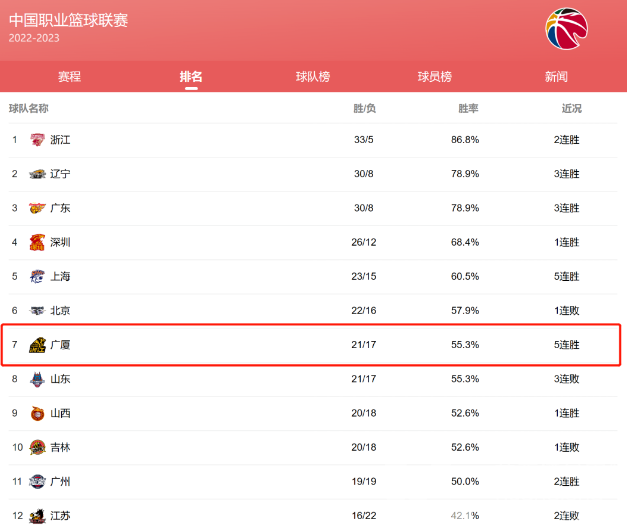Click 深圳's 1连胜 streak
The width and height of the screenshot is (627, 529).
[567, 242]
